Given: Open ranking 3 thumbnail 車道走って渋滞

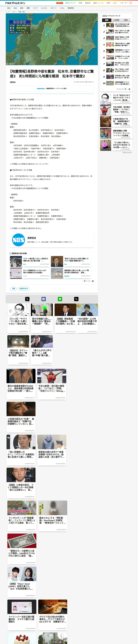Looking at the screenshot, I should click(x=110, y=38).
